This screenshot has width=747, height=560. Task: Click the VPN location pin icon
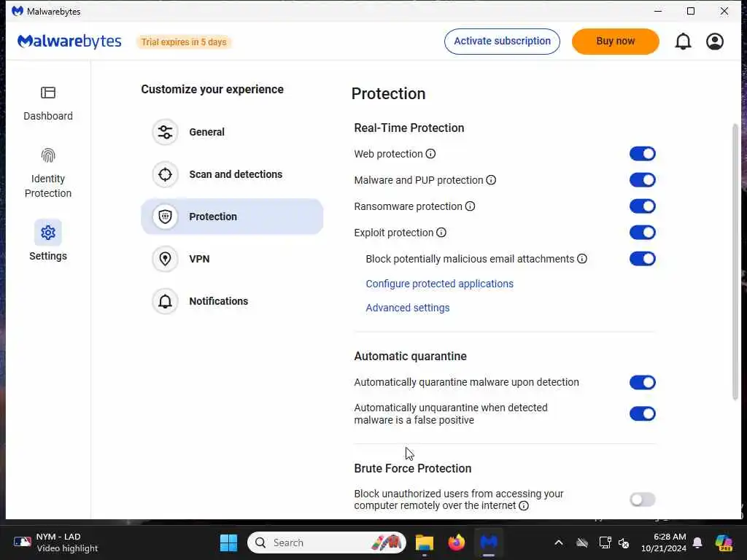(x=166, y=259)
